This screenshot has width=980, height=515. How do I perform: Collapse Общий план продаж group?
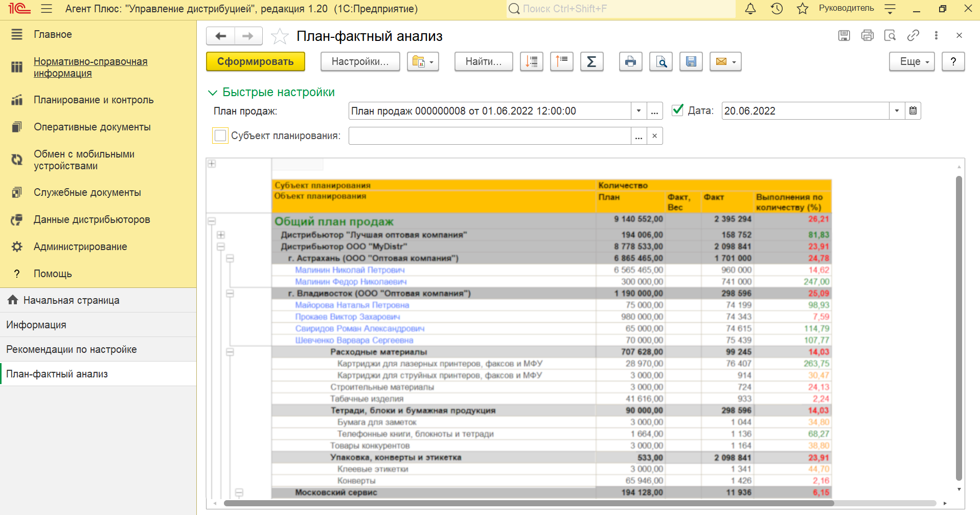click(x=212, y=221)
